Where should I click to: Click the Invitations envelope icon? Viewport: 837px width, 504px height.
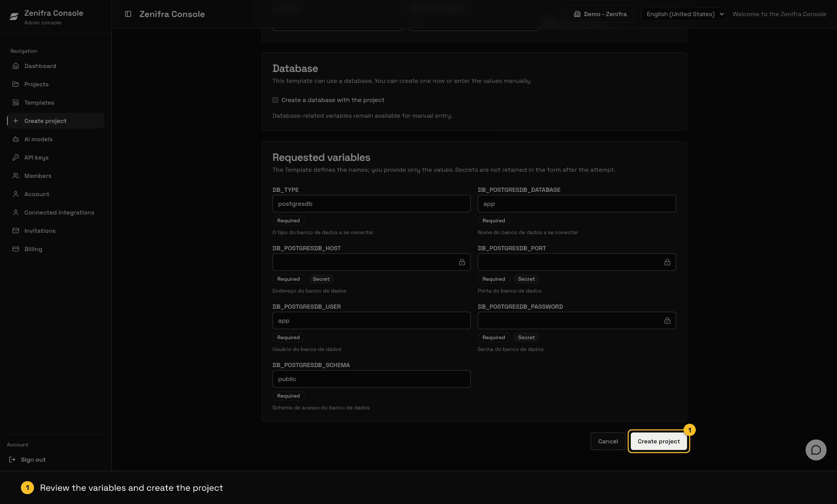[x=16, y=231]
